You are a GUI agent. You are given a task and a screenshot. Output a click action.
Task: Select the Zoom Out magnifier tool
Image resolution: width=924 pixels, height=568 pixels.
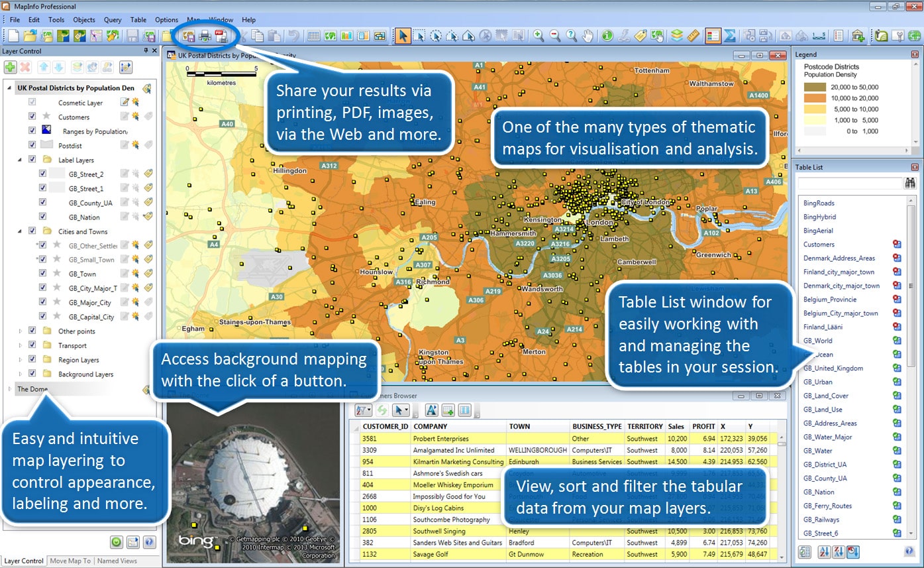[x=555, y=36]
